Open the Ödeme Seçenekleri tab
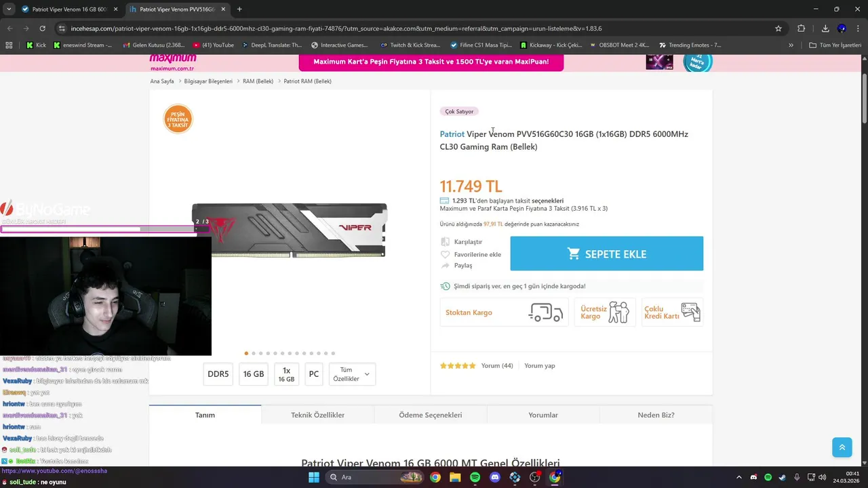Image resolution: width=868 pixels, height=488 pixels. point(430,415)
